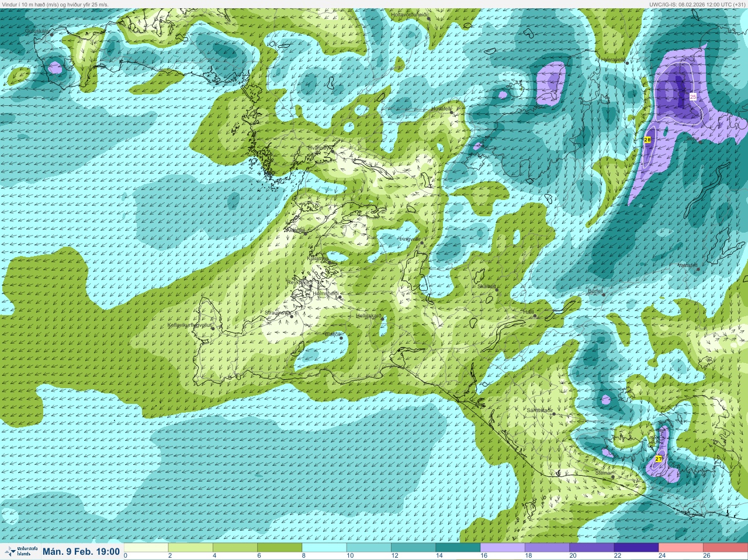Image resolution: width=748 pixels, height=560 pixels.
Task: Click the Skálholt place label
Action: [x=487, y=286]
